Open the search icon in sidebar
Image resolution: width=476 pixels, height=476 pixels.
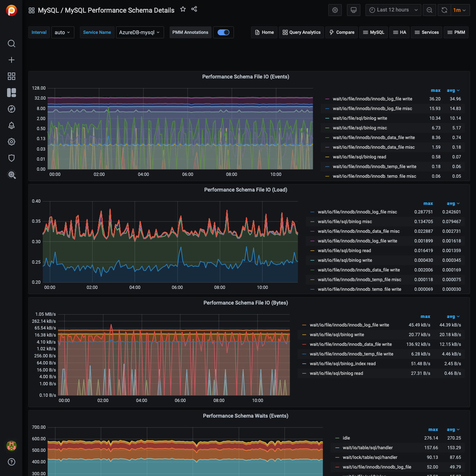click(12, 44)
